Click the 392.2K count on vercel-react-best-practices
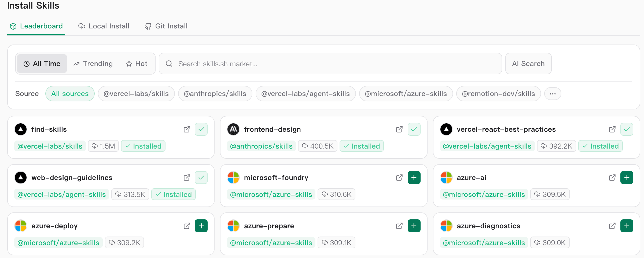644x258 pixels. [x=556, y=146]
